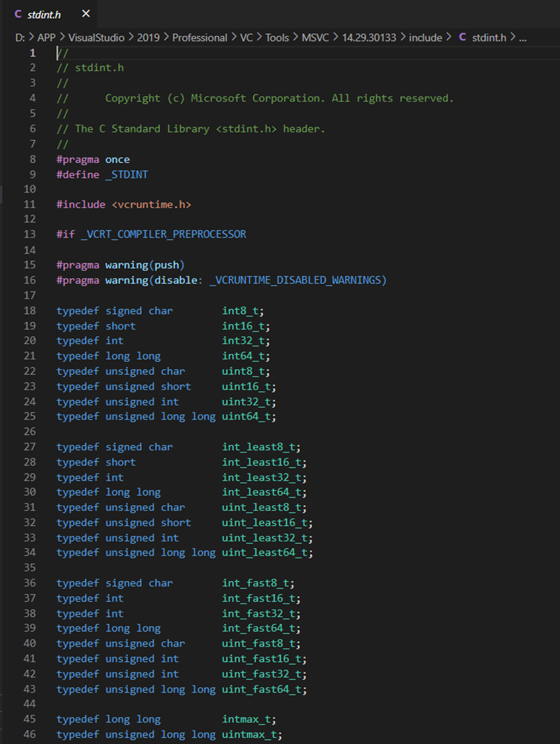Click the int16_t type name
560x744 pixels.
tap(243, 326)
